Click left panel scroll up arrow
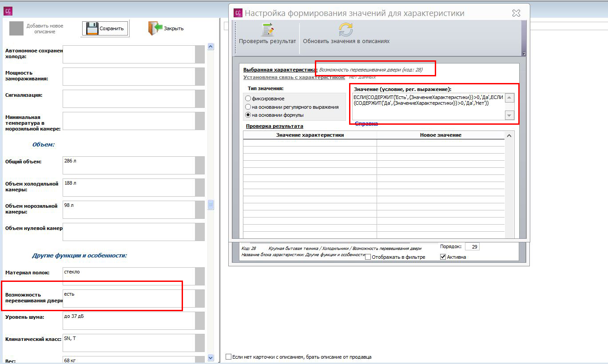Image resolution: width=608 pixels, height=364 pixels. (211, 46)
